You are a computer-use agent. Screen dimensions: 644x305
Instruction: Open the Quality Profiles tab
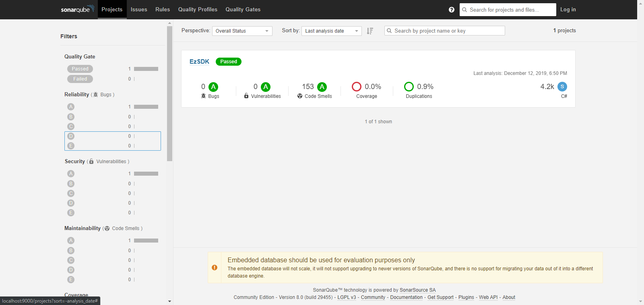point(198,9)
